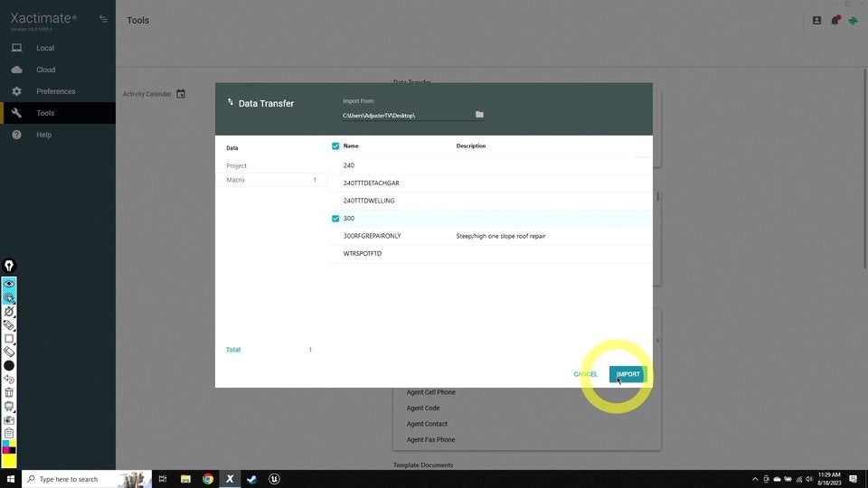Uncheck the 300 macro checkbox

pos(335,219)
